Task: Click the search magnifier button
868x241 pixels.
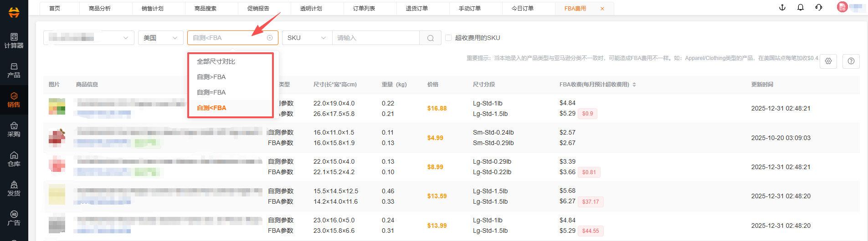Action: click(x=430, y=38)
